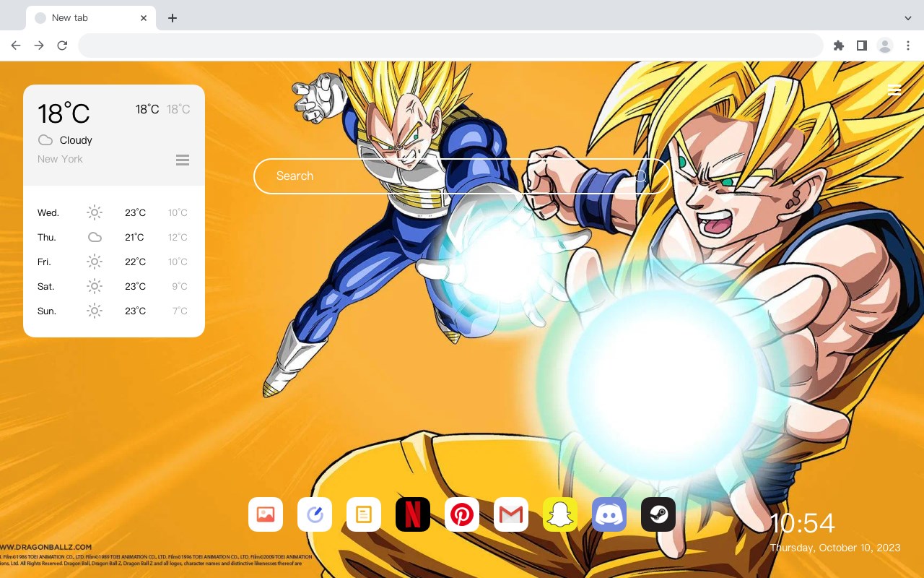Select the Fri. forecast row
Image resolution: width=924 pixels, height=578 pixels.
click(114, 262)
